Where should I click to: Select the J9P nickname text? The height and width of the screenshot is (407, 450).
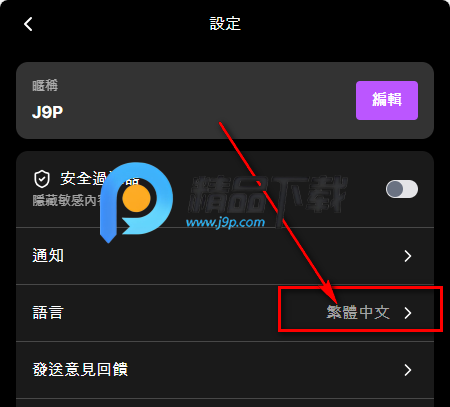tap(47, 112)
